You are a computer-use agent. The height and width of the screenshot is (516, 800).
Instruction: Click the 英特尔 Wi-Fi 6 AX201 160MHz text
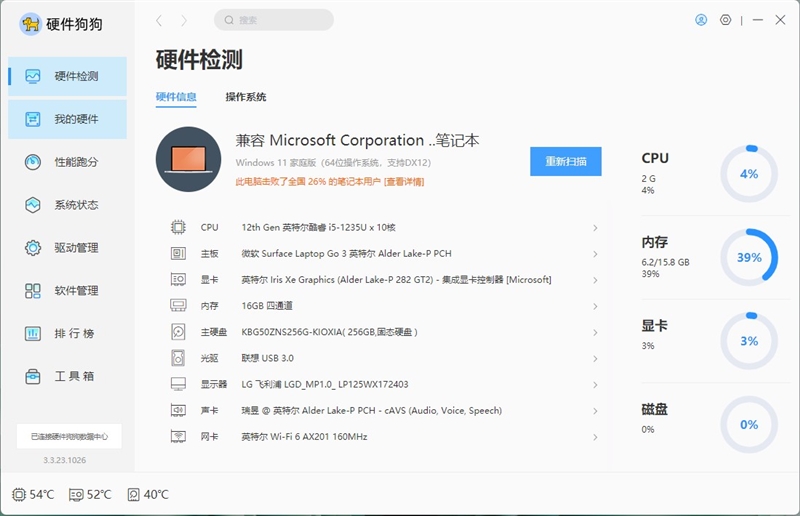304,436
